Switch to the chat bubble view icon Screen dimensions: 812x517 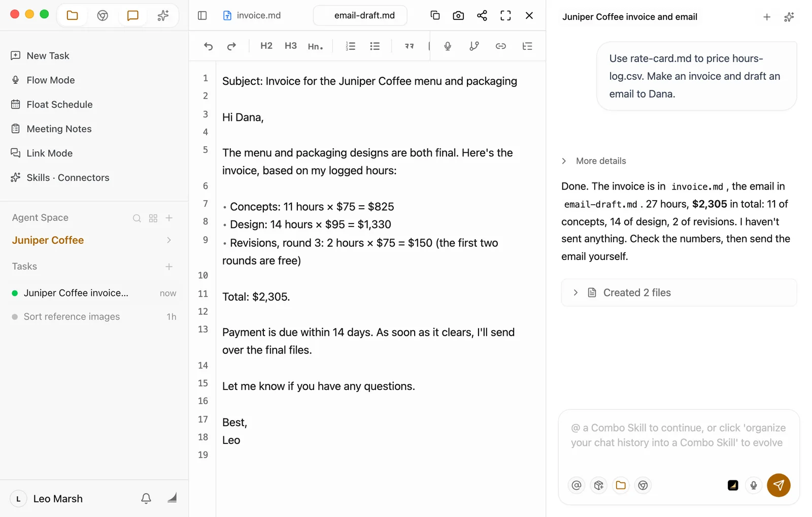pos(132,15)
